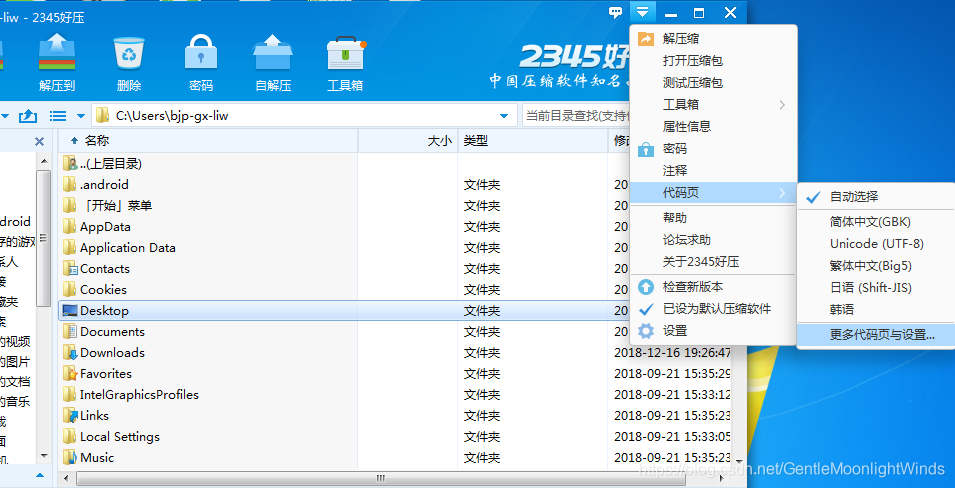
Task: Open 关于2345好压 menu entry
Action: (713, 262)
